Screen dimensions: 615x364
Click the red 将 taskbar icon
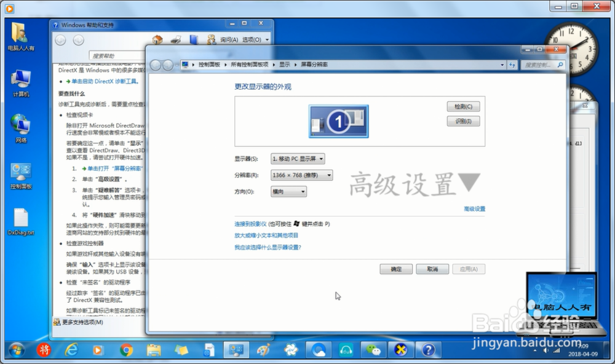click(44, 349)
